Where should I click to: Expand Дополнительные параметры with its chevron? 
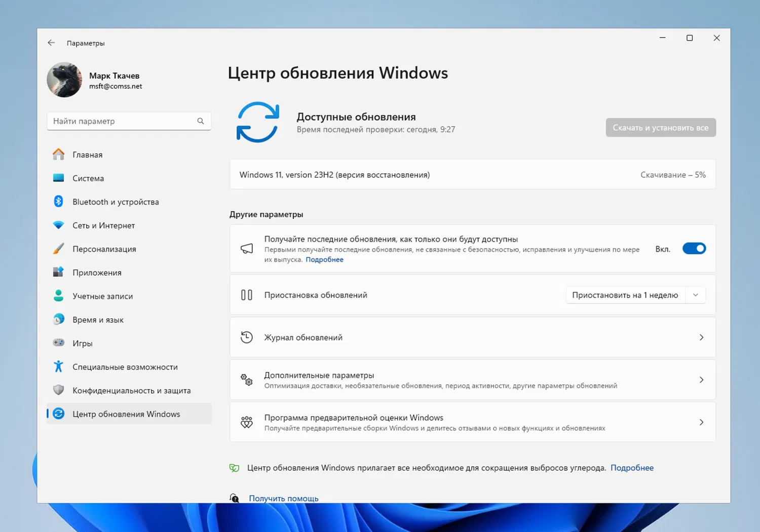[701, 380]
